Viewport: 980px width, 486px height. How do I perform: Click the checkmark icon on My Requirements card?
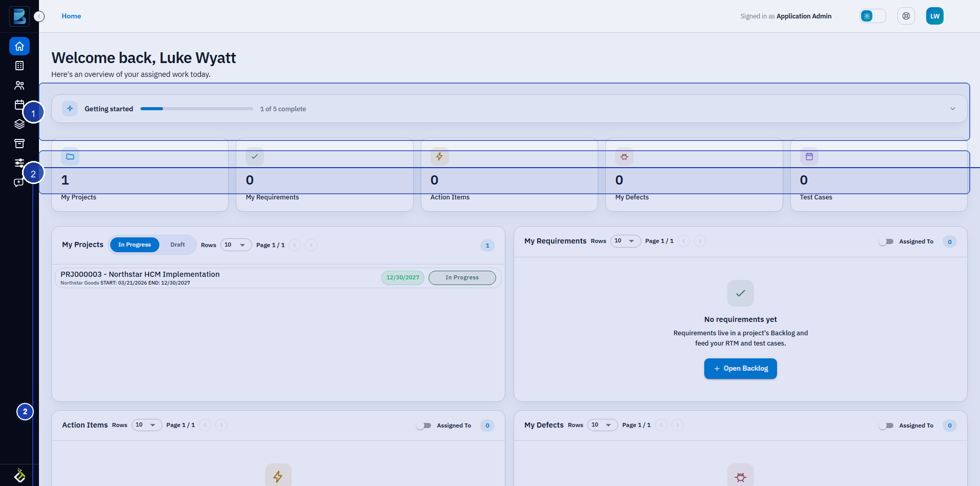255,156
